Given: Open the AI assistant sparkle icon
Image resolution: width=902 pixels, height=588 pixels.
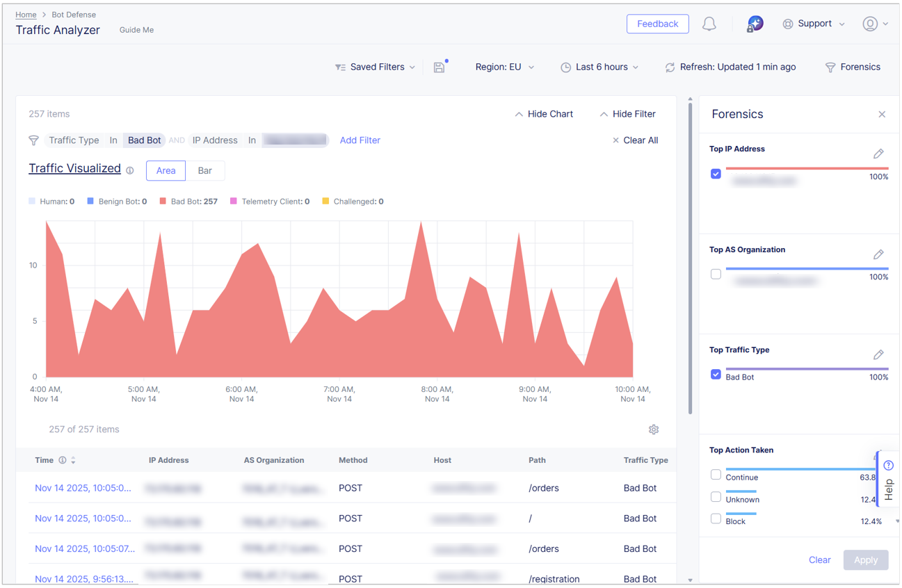Looking at the screenshot, I should (x=755, y=24).
